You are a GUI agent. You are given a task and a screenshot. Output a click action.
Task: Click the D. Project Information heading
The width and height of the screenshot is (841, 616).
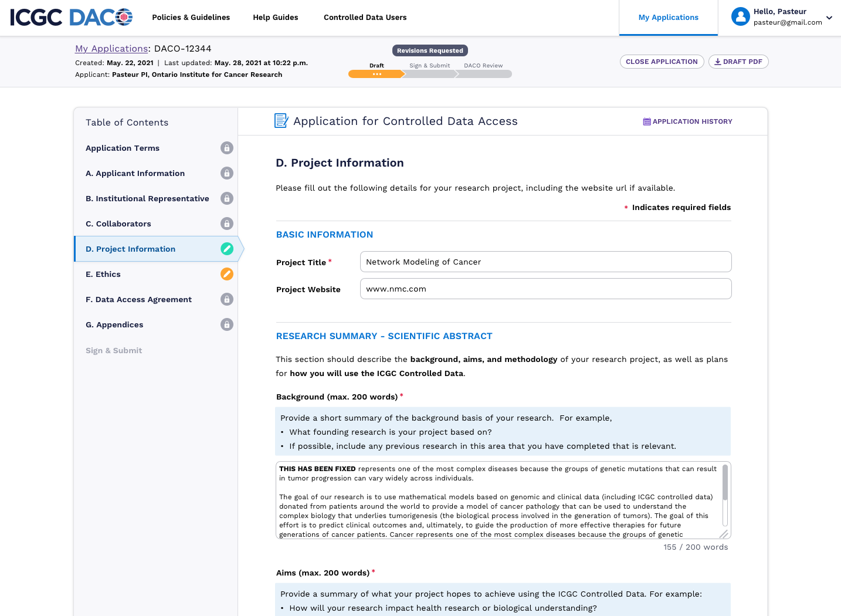point(340,163)
